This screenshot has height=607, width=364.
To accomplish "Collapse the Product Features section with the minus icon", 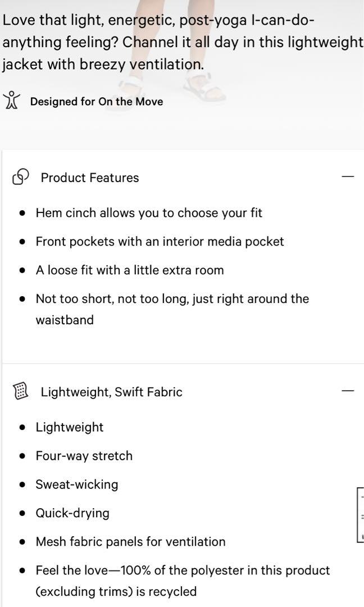I will [x=348, y=176].
